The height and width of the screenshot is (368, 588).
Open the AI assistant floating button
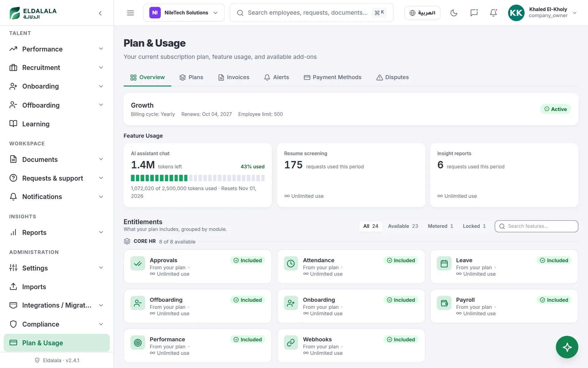click(567, 347)
